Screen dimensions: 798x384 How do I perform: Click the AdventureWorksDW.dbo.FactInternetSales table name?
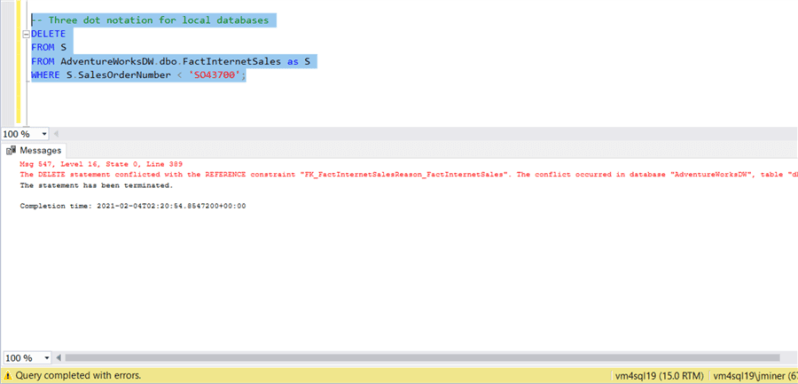coord(171,62)
